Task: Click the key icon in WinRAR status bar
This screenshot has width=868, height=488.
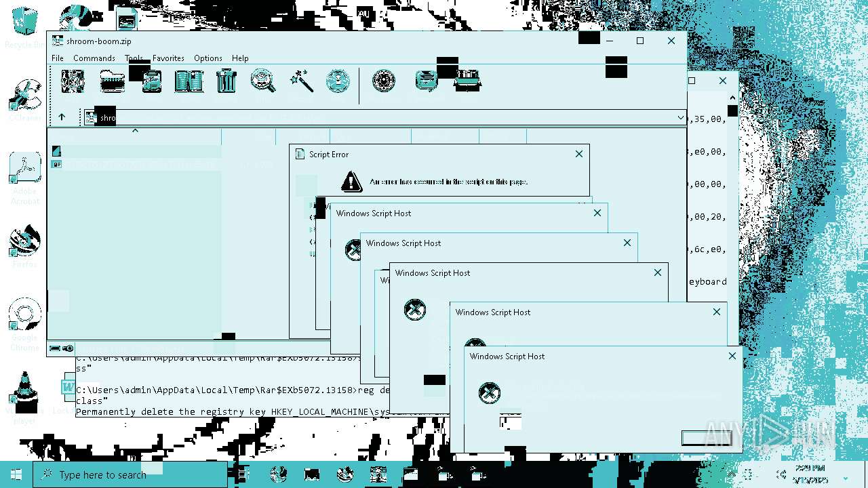Action: tap(68, 348)
